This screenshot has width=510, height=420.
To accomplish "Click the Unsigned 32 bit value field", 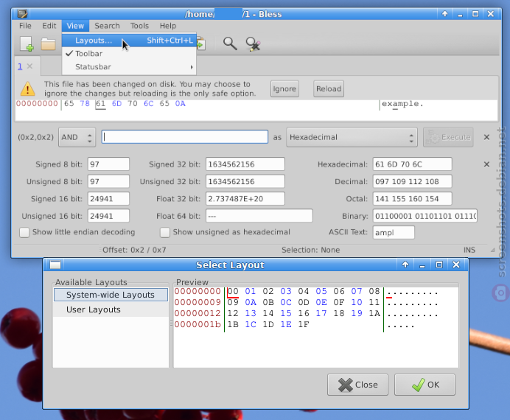I will coord(245,181).
